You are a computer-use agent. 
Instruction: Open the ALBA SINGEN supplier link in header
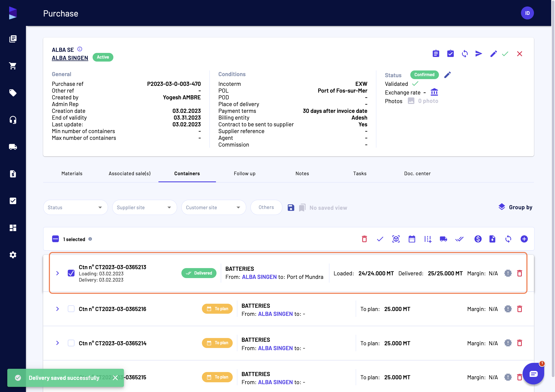point(70,58)
